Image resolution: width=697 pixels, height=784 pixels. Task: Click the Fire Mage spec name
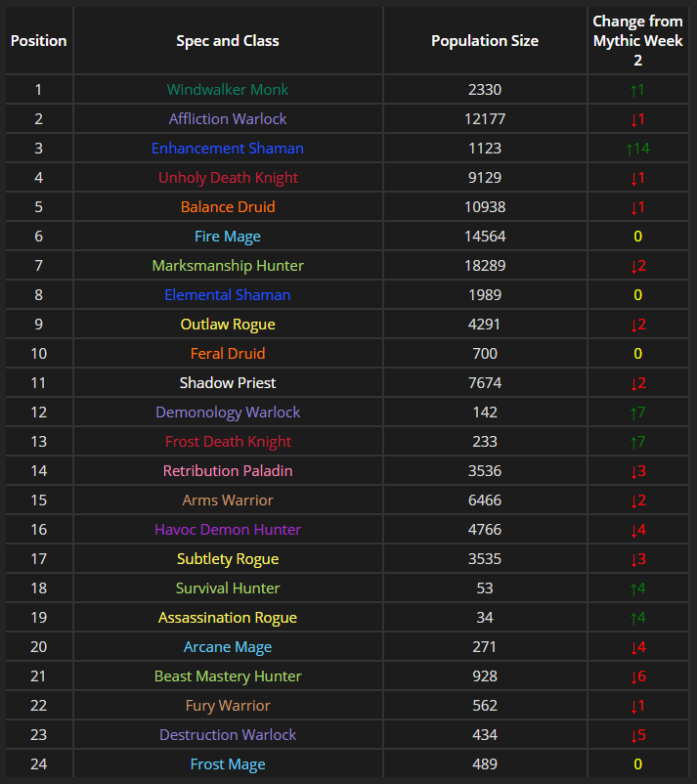click(227, 237)
